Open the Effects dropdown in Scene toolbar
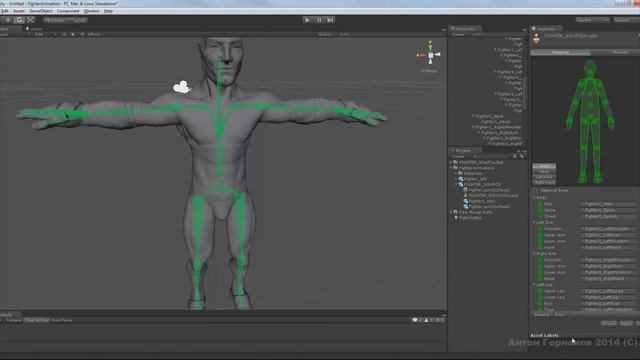This screenshot has height=360, width=640. click(x=94, y=34)
